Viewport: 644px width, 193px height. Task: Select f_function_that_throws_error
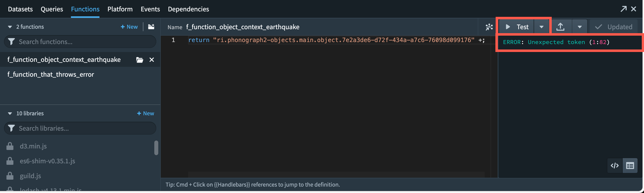pyautogui.click(x=51, y=74)
